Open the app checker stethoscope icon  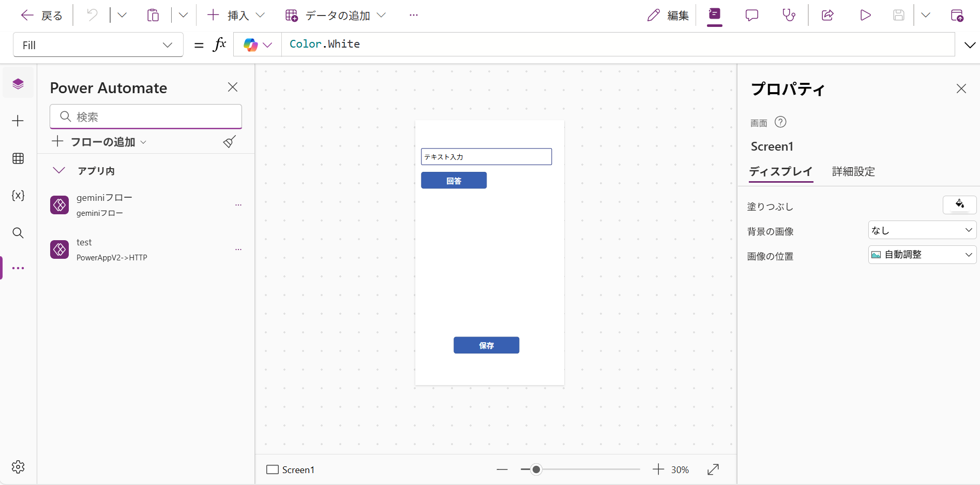(789, 15)
